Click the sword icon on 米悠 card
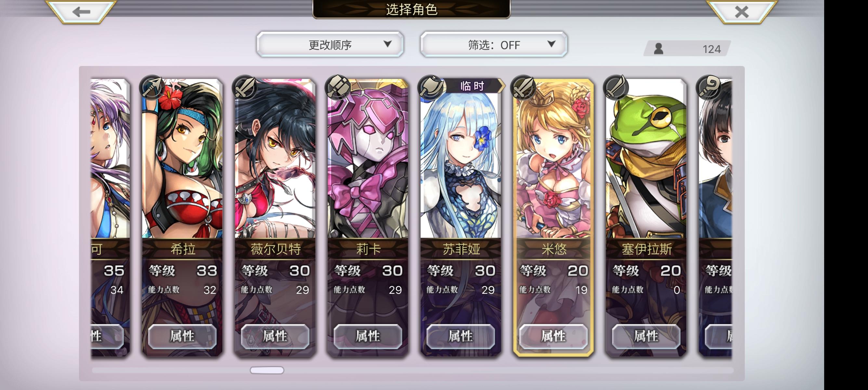Image resolution: width=868 pixels, height=390 pixels. click(x=523, y=87)
